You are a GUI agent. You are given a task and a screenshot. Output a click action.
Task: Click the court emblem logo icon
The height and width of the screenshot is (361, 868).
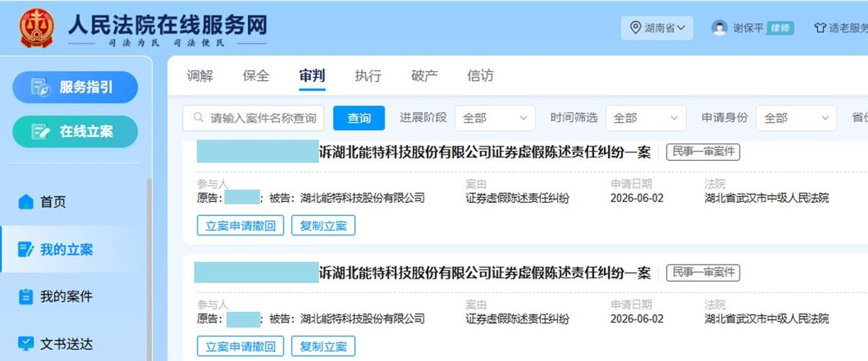coord(36,28)
